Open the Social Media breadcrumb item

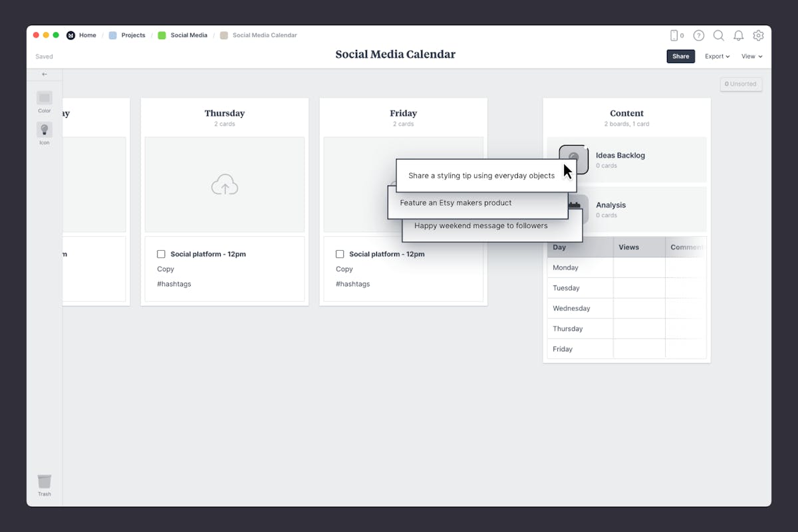189,35
